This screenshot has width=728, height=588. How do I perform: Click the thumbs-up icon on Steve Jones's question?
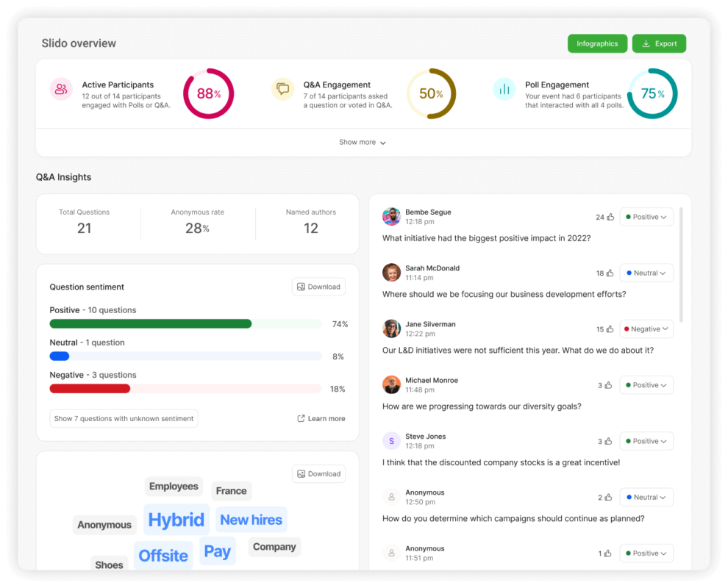tap(609, 440)
